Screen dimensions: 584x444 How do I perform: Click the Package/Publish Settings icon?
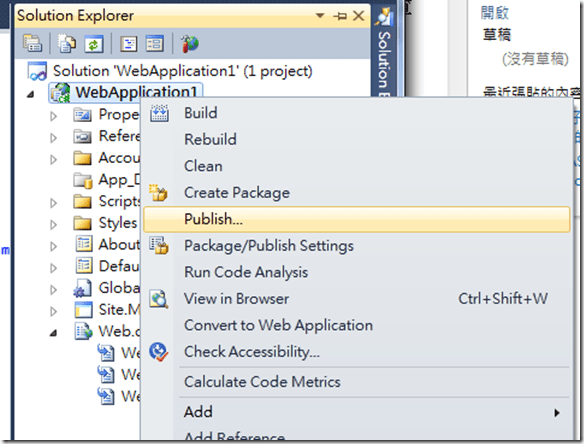coord(159,245)
